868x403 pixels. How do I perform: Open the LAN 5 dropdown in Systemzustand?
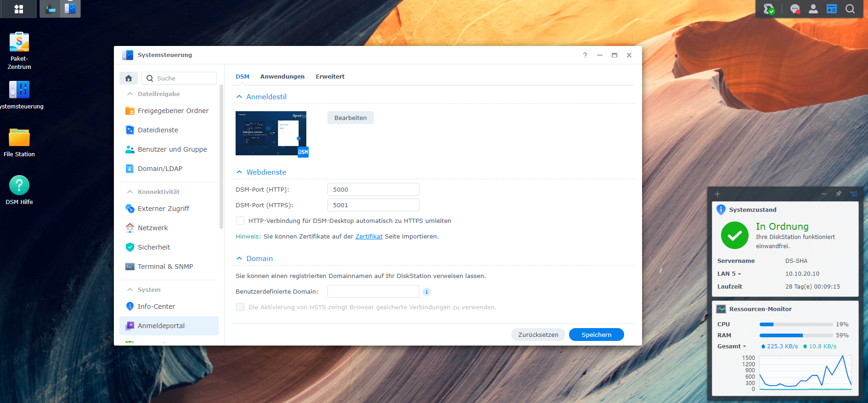[x=729, y=274]
